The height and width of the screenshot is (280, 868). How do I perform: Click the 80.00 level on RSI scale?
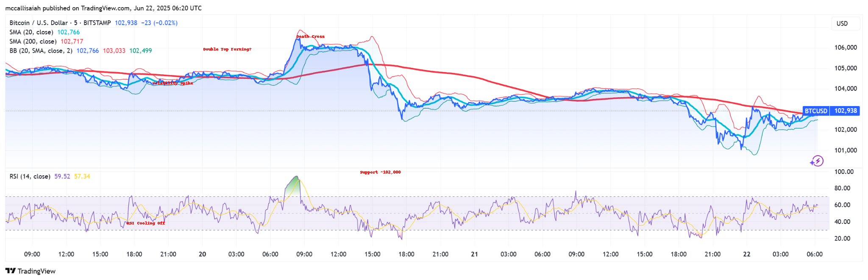point(842,188)
